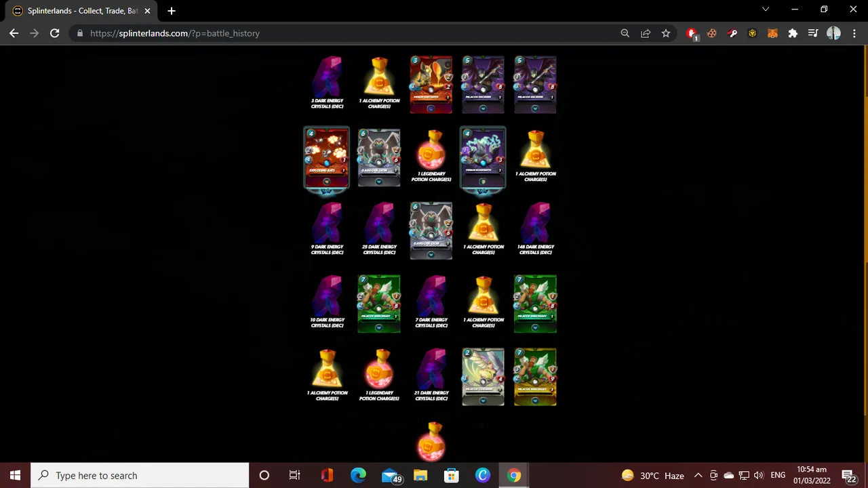868x488 pixels.
Task: Open the Chrome profile avatar
Action: point(833,33)
